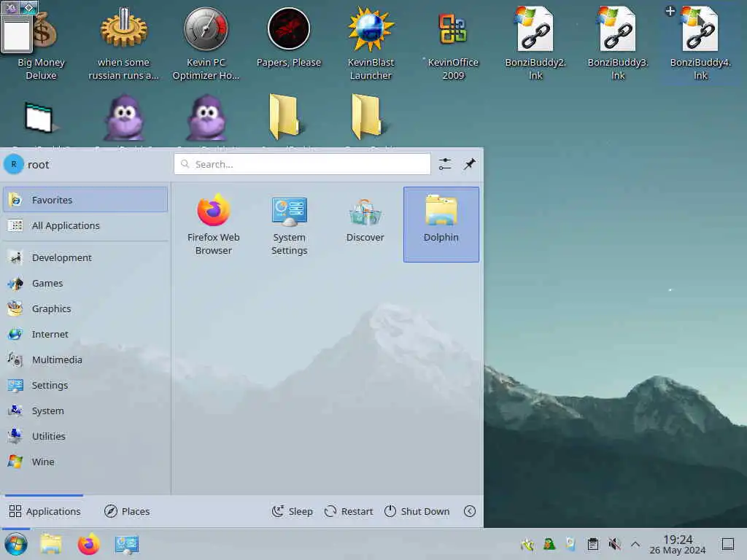Image resolution: width=747 pixels, height=560 pixels.
Task: Select the Favorites category
Action: click(x=85, y=200)
